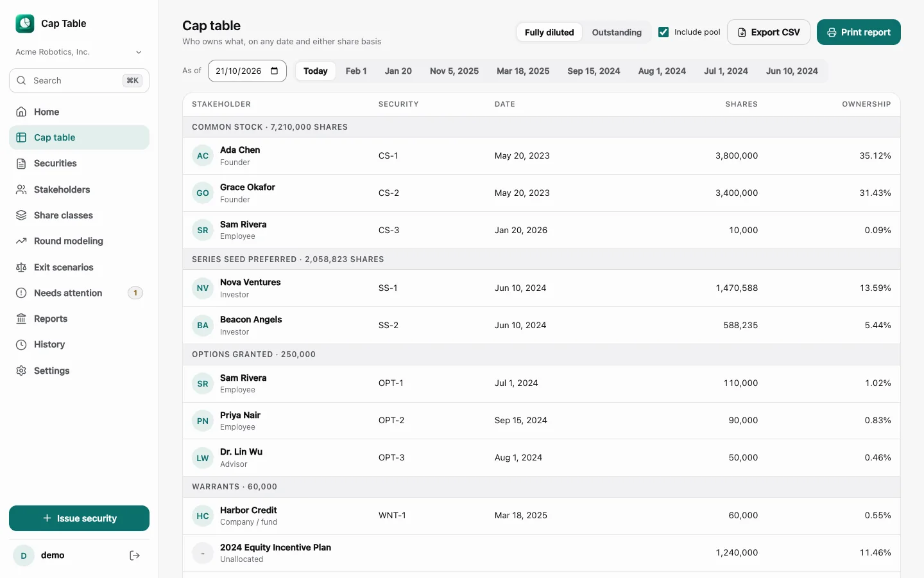
Task: Switch to Outstanding share basis
Action: point(617,32)
